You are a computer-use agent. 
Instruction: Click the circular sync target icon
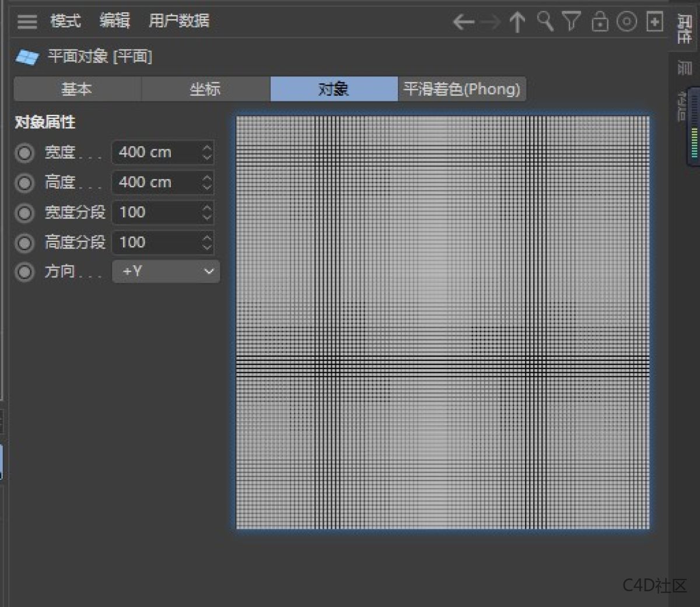pyautogui.click(x=627, y=22)
